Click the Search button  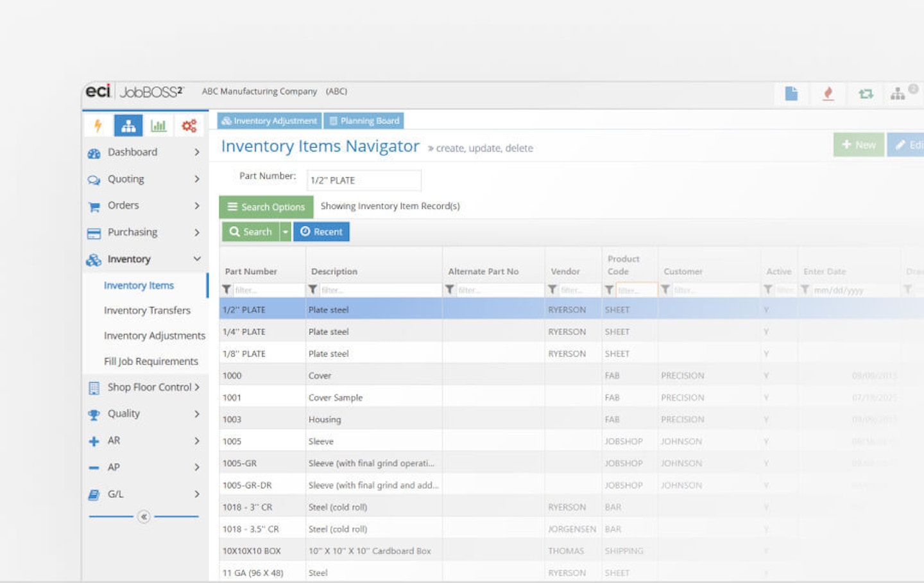pyautogui.click(x=251, y=232)
